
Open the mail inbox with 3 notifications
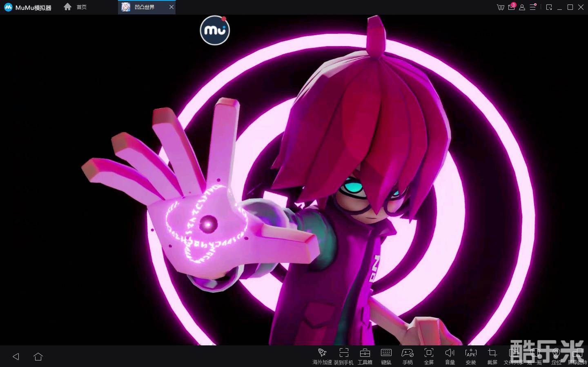511,7
